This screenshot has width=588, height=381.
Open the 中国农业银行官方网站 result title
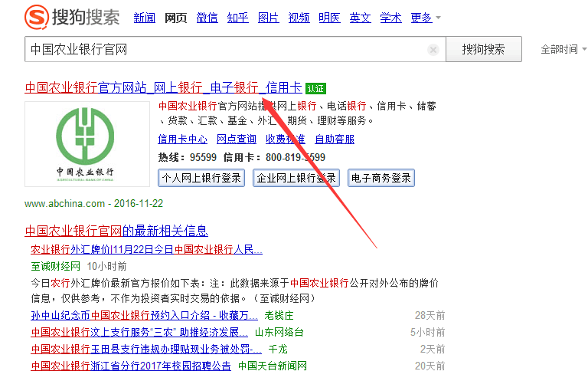coord(164,88)
